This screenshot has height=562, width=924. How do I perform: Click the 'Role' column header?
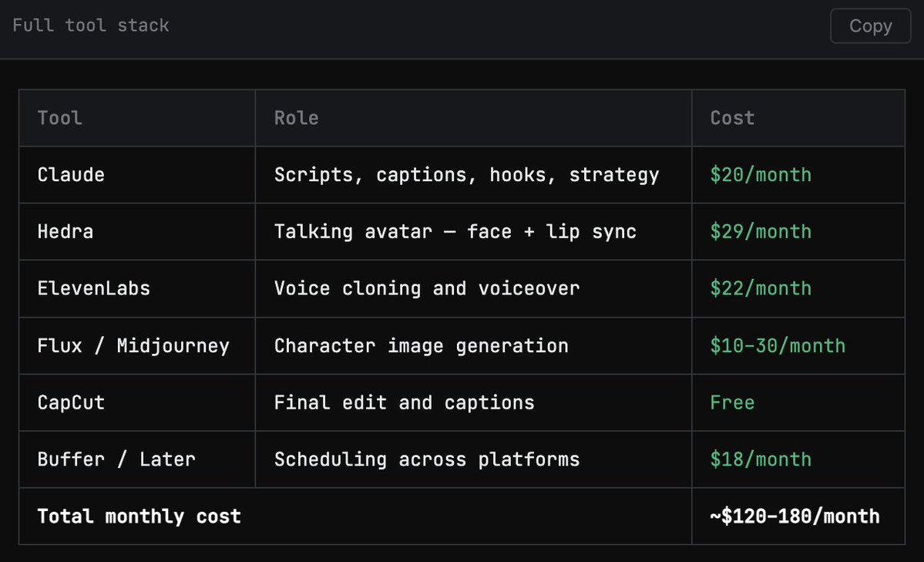click(x=473, y=118)
